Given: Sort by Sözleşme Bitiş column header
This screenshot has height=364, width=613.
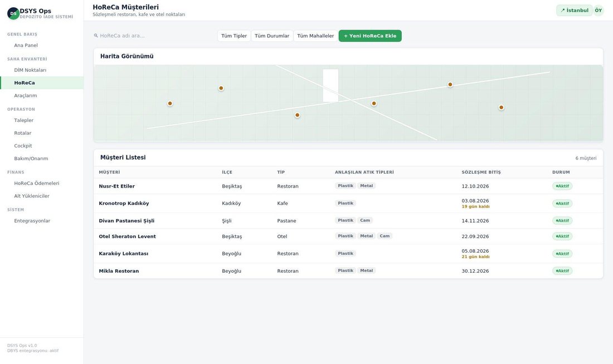Looking at the screenshot, I should pyautogui.click(x=481, y=172).
